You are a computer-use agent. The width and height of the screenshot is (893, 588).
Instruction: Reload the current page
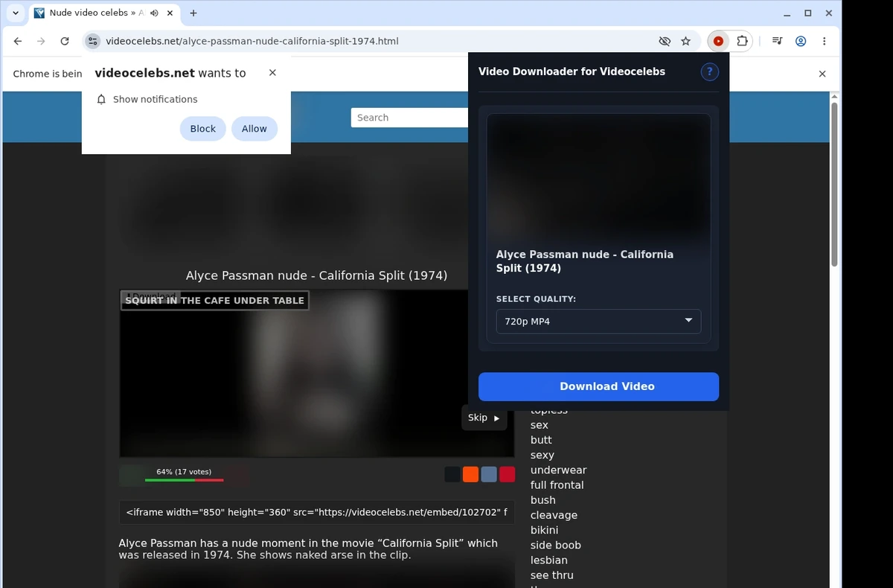65,41
